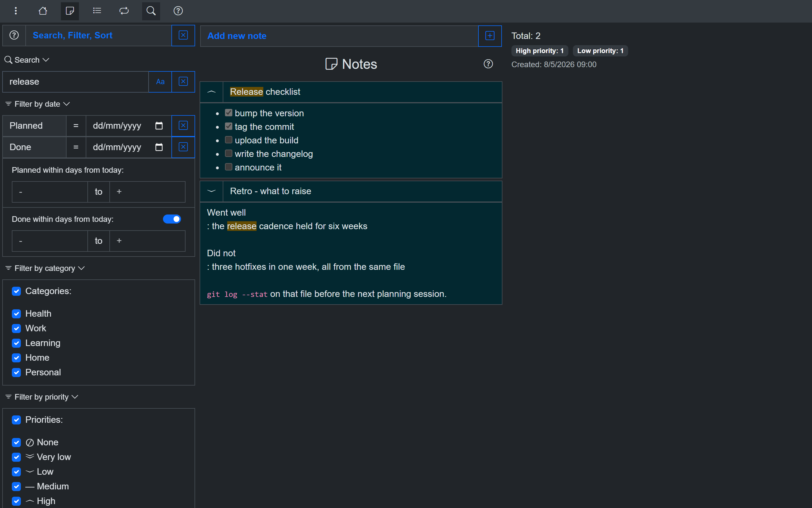
Task: Focus the Planned within days plus field
Action: click(147, 192)
